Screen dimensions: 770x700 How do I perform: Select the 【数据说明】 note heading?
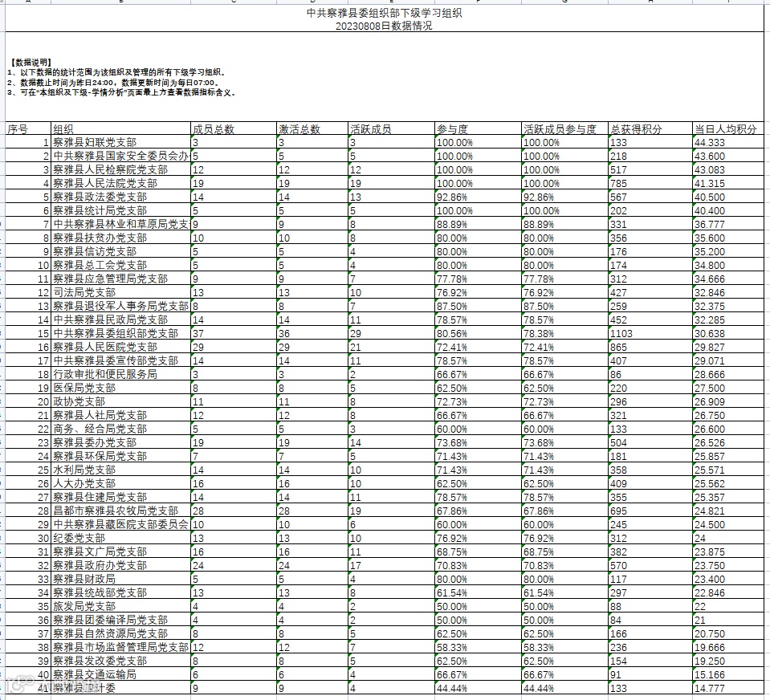point(31,63)
